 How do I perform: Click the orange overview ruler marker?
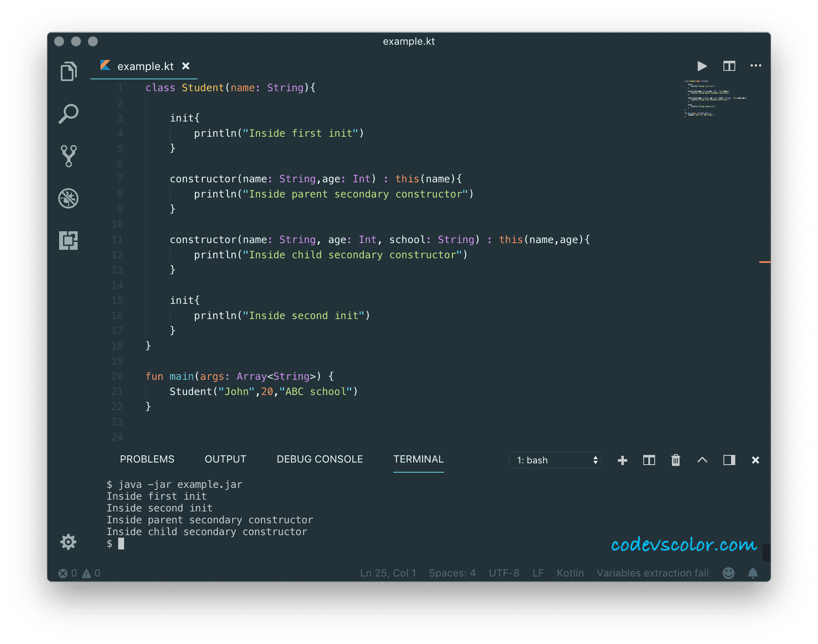[x=765, y=262]
